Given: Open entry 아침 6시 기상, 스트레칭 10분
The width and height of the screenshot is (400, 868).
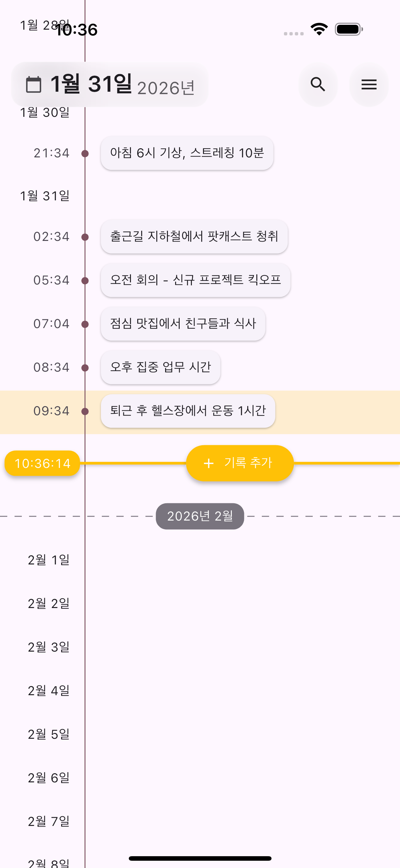Looking at the screenshot, I should point(187,153).
